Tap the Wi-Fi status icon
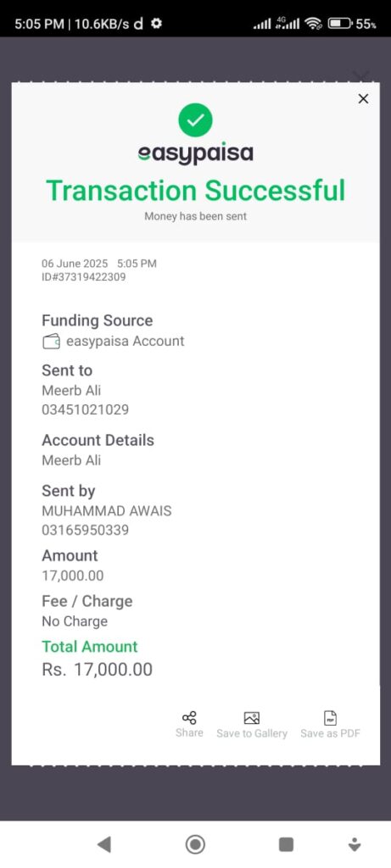 click(x=314, y=24)
